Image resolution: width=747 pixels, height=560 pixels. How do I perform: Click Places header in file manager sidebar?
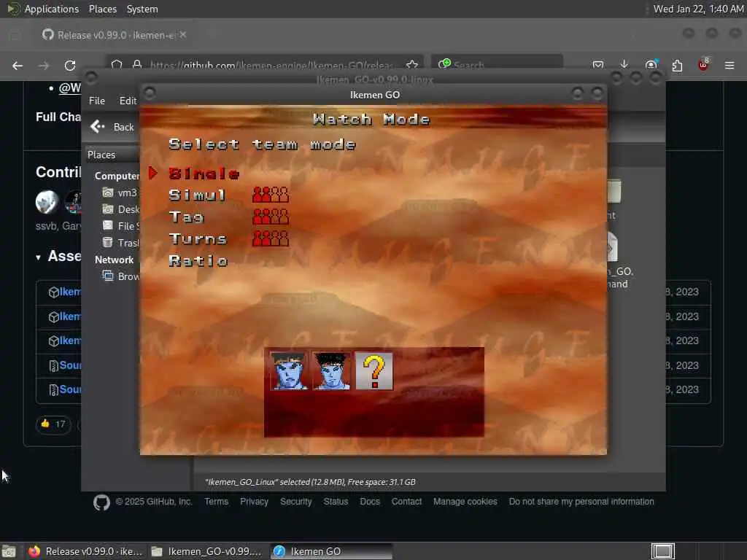101,155
